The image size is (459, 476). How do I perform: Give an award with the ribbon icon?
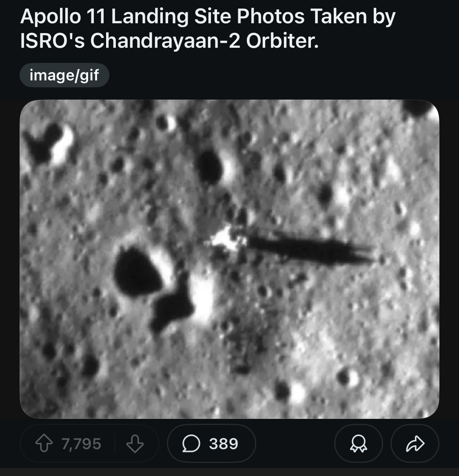click(358, 443)
